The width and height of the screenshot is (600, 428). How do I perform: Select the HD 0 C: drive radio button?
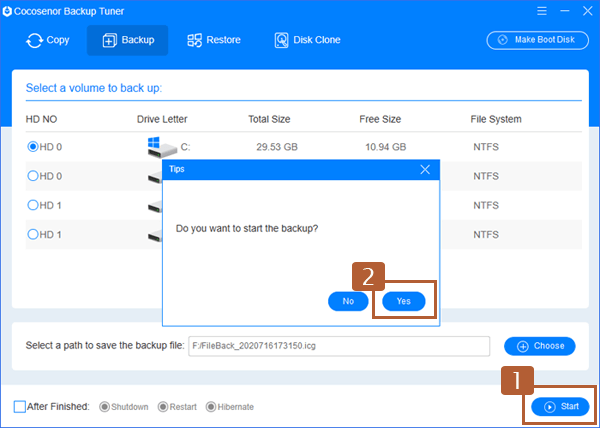pos(33,146)
